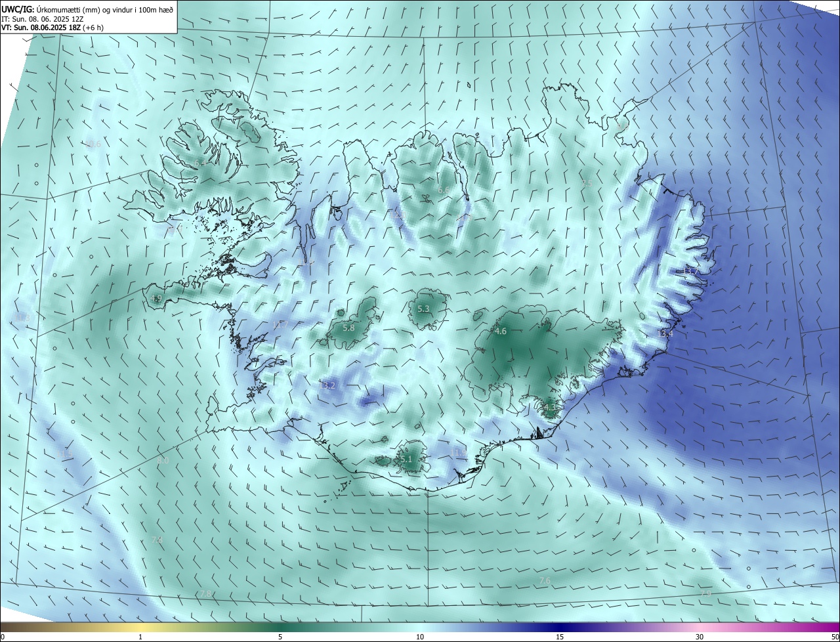The height and width of the screenshot is (642, 840).
Task: Click the 30 tick on the color scale
Action: point(700,637)
